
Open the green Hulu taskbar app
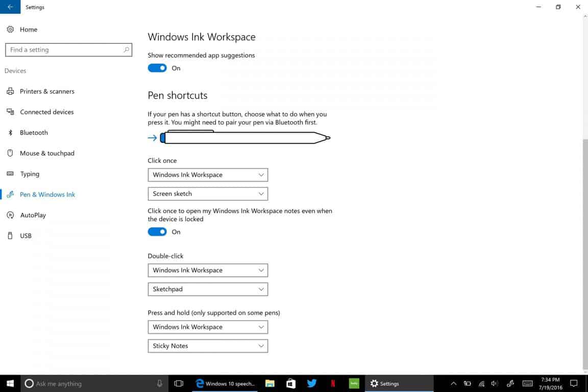pyautogui.click(x=354, y=383)
